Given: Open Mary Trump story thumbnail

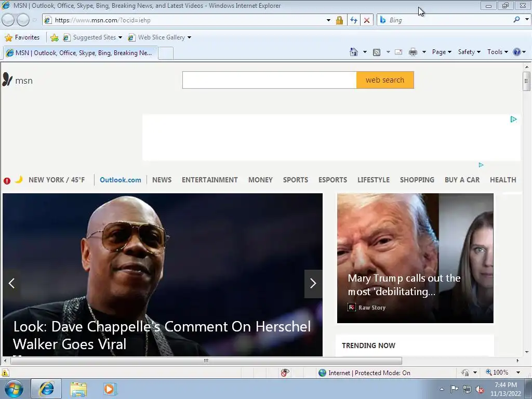Looking at the screenshot, I should coord(415,258).
